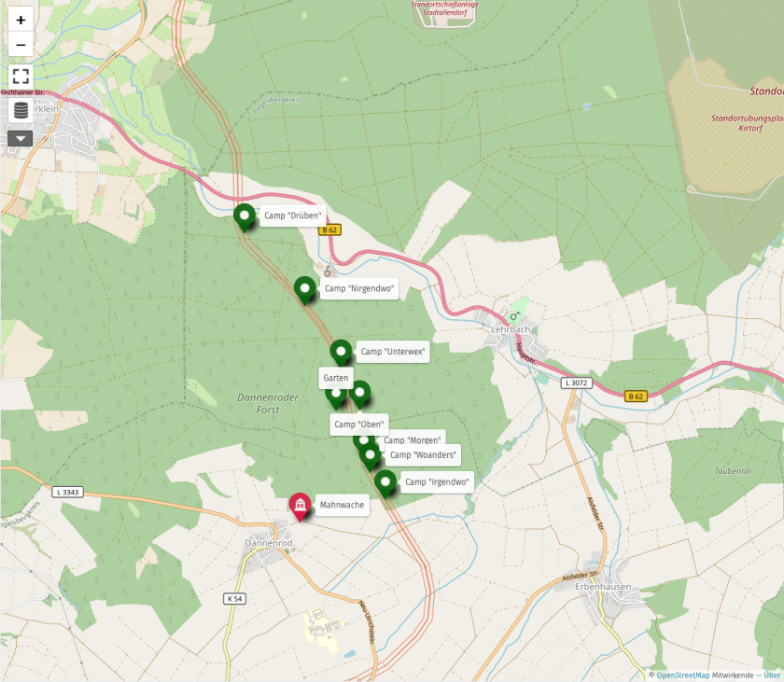Click the Mahnwache label
784x682 pixels.
(x=342, y=505)
